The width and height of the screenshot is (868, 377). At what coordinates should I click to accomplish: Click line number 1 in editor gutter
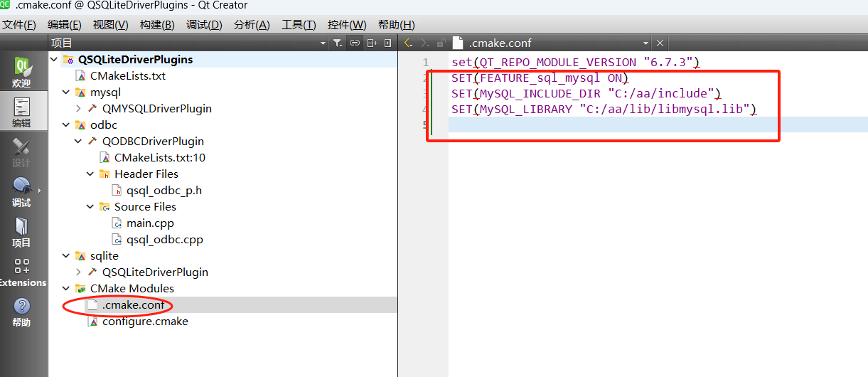tap(425, 63)
